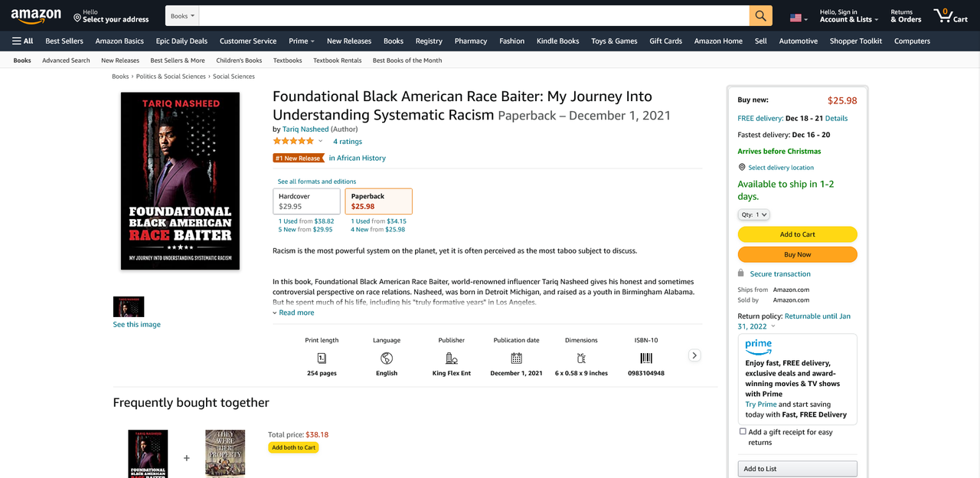Image resolution: width=980 pixels, height=478 pixels.
Task: Go to Best Books of the Month tab
Action: (x=407, y=61)
